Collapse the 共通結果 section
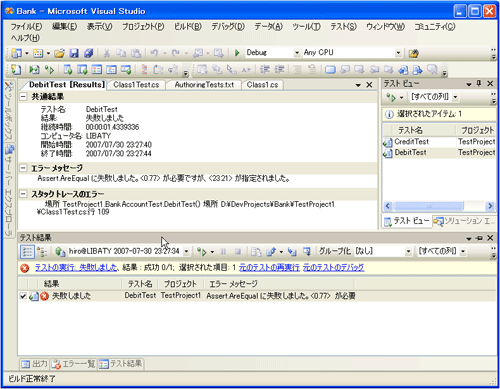Image resolution: width=500 pixels, height=389 pixels. (23, 97)
